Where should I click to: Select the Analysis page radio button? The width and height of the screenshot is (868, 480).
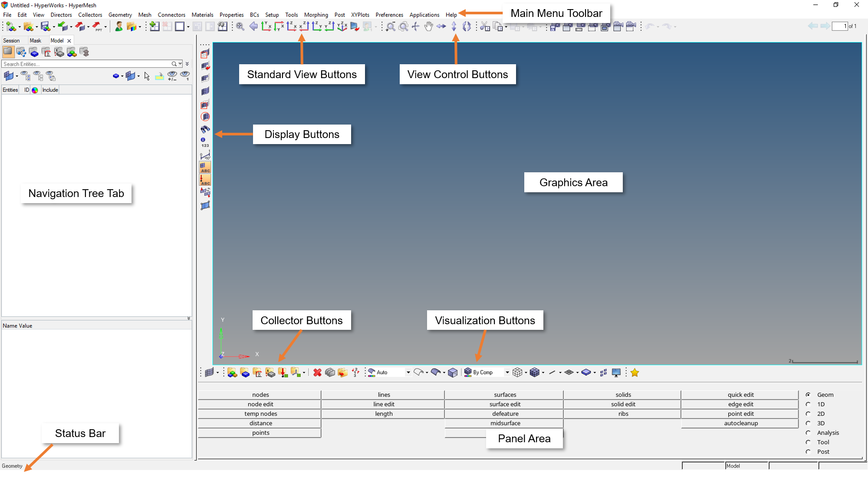click(x=808, y=433)
